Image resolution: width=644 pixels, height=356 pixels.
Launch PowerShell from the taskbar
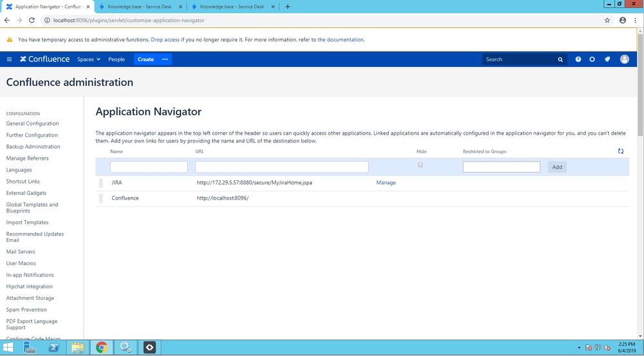(54, 348)
